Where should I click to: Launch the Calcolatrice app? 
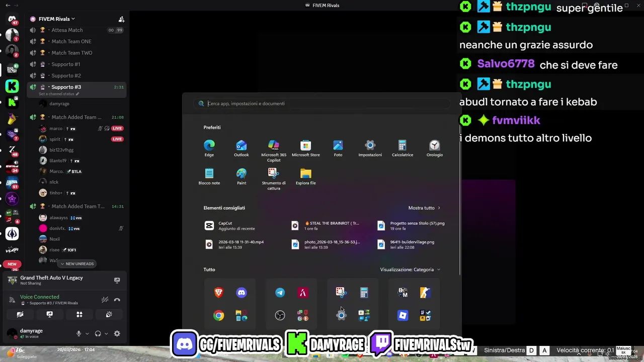point(403,148)
